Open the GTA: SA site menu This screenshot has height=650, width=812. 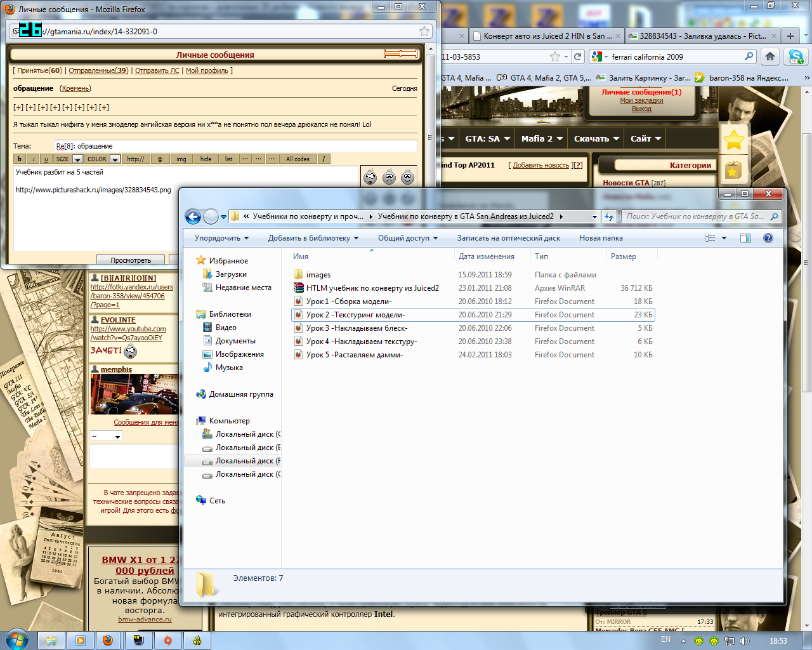[487, 138]
